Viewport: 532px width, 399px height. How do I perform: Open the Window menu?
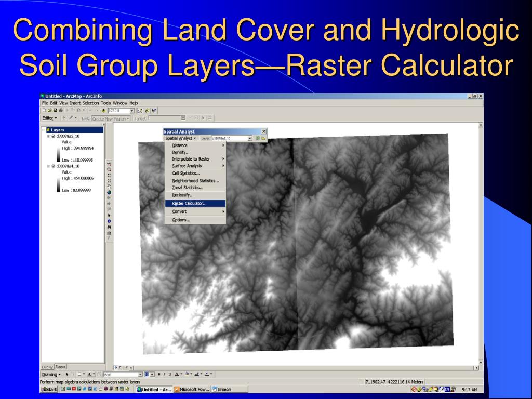pyautogui.click(x=120, y=103)
